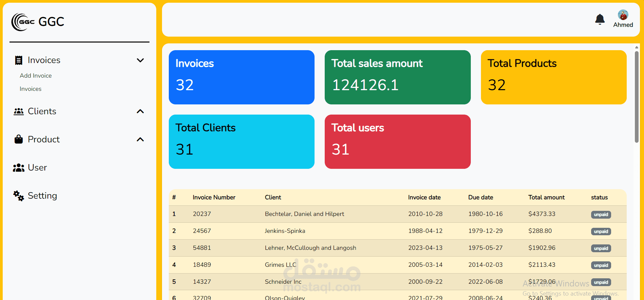The height and width of the screenshot is (300, 644).
Task: Click the Invoices receipt icon
Action: point(19,60)
